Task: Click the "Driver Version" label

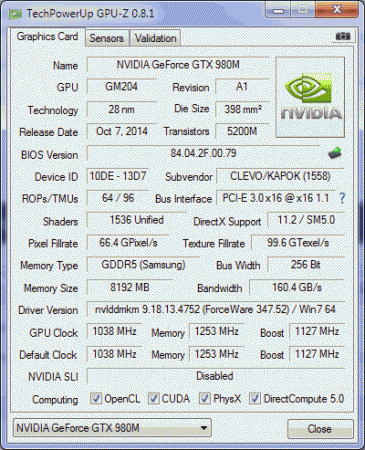Action: [x=48, y=310]
